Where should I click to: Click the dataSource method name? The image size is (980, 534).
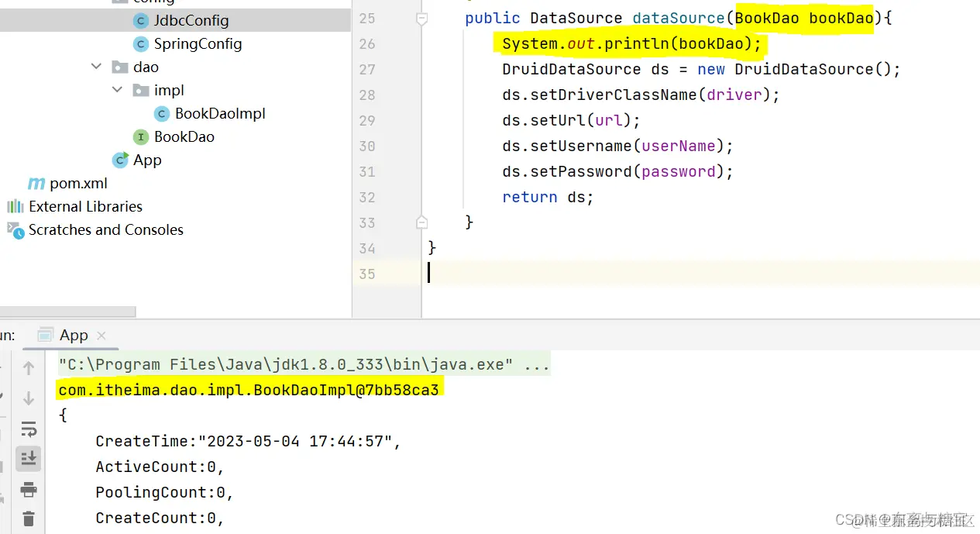[x=679, y=18]
